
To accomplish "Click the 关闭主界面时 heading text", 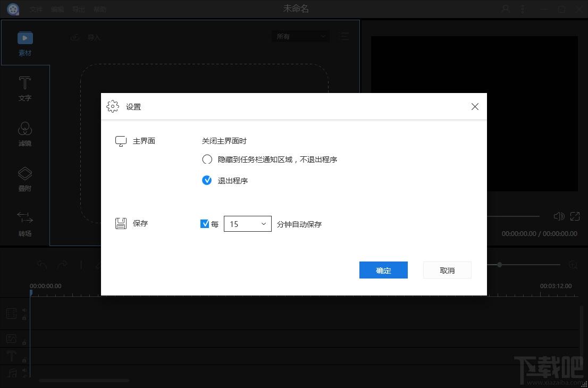I will (224, 141).
